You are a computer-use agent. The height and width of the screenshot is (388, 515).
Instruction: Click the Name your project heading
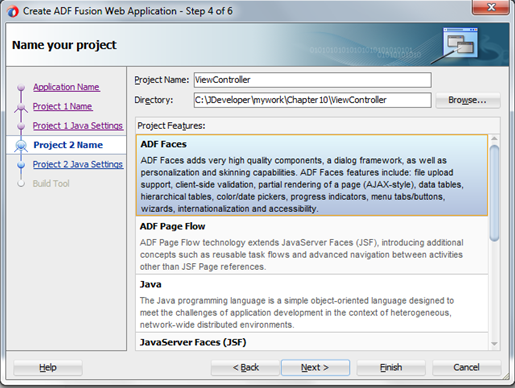coord(64,45)
